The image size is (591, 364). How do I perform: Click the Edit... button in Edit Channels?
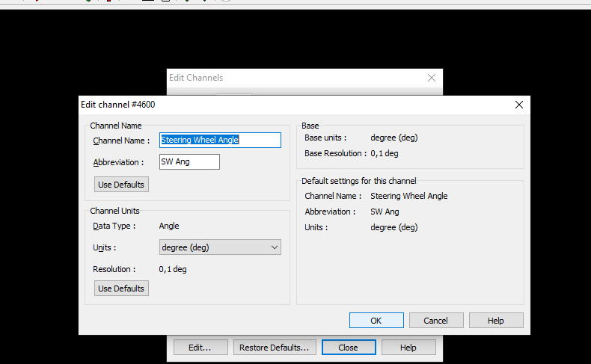[200, 348]
